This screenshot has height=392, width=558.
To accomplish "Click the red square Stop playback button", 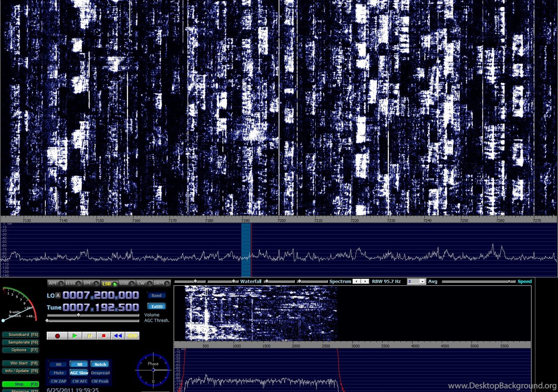I will (x=104, y=336).
